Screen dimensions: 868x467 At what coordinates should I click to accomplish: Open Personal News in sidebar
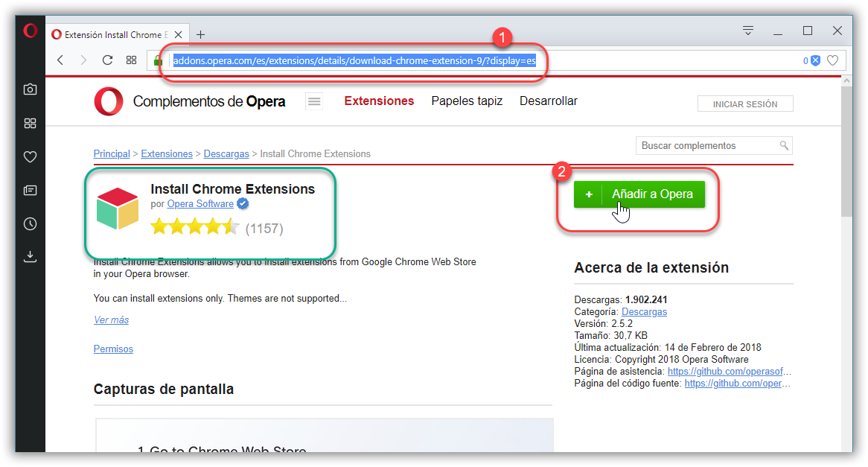pyautogui.click(x=30, y=191)
